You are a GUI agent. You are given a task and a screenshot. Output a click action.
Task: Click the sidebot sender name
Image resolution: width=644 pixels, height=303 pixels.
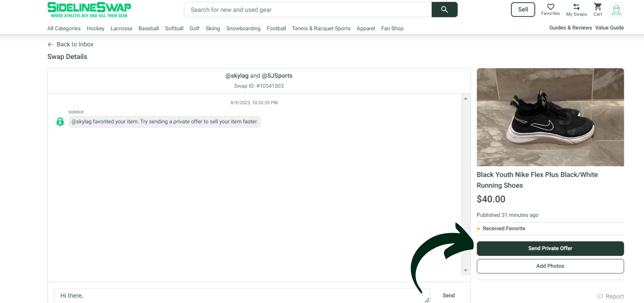(x=76, y=112)
